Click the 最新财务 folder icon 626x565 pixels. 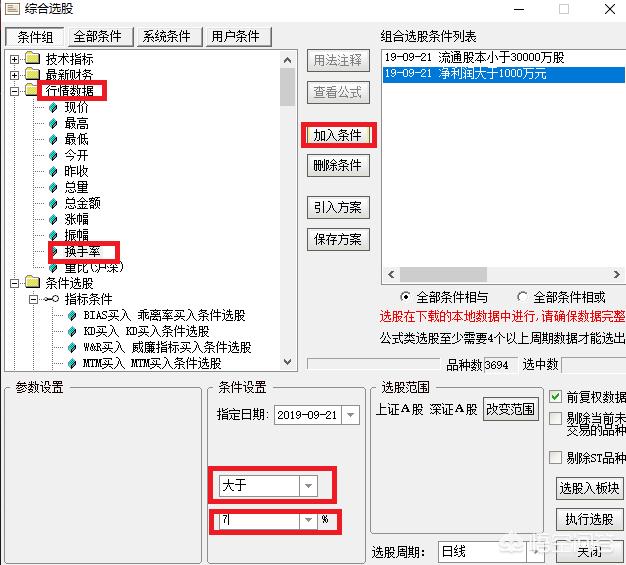click(x=32, y=75)
